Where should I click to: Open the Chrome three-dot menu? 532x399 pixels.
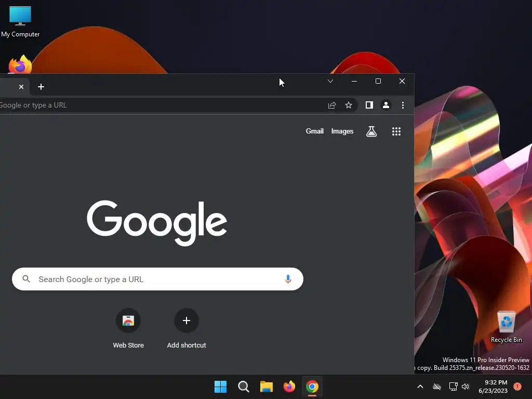403,105
